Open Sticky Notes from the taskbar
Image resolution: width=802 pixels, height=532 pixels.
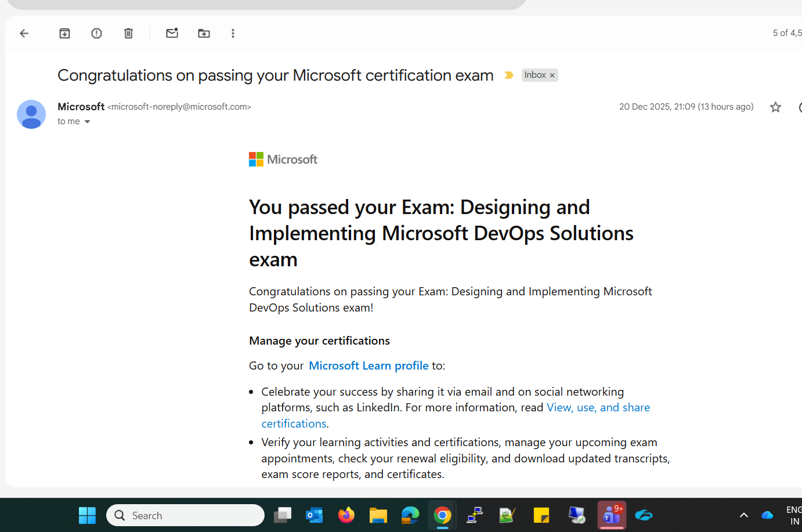[x=541, y=515]
